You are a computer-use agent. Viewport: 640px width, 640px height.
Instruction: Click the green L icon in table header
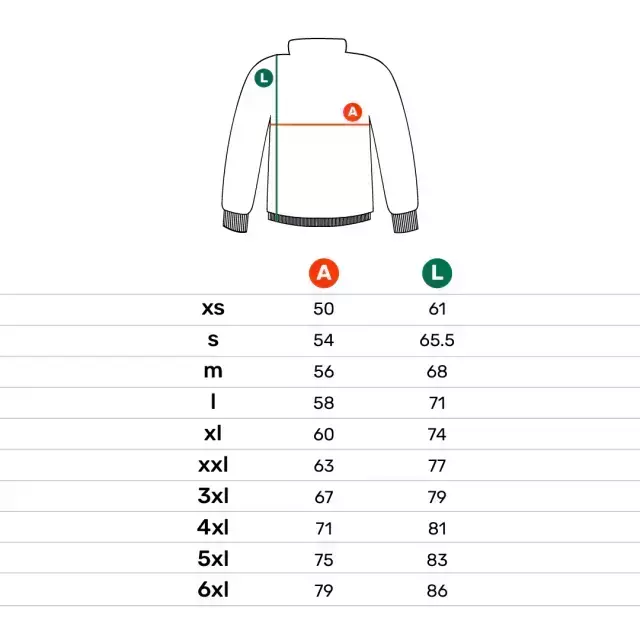point(437,273)
